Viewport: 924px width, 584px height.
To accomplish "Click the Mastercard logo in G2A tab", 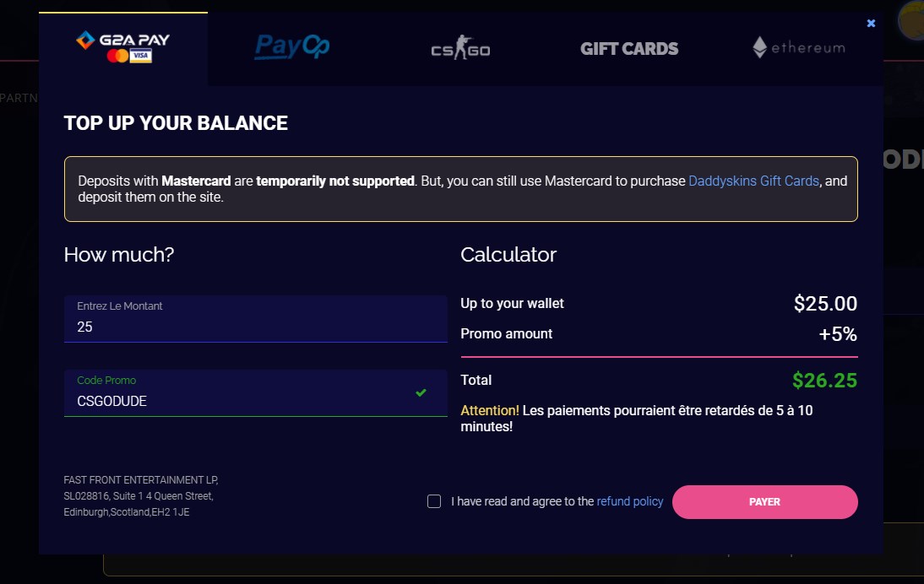I will point(117,57).
